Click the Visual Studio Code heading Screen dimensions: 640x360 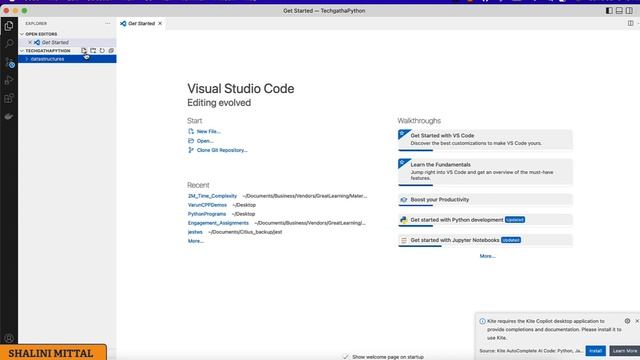click(241, 89)
